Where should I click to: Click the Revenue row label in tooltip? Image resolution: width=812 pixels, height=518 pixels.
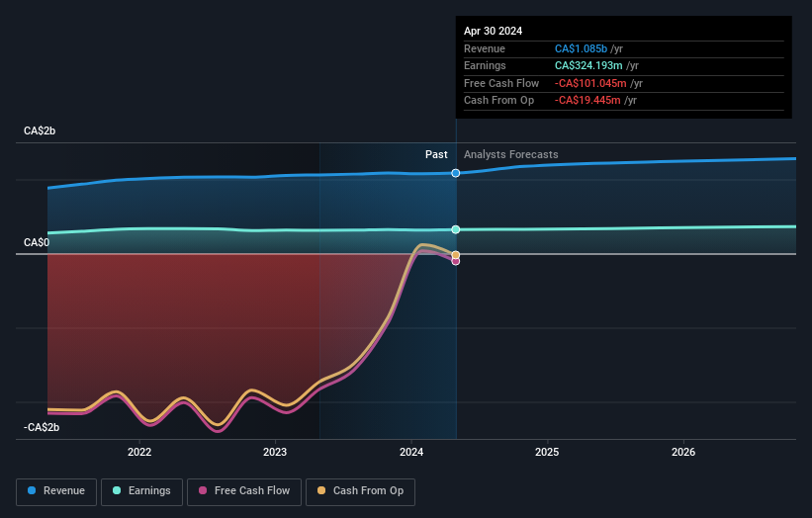pos(485,48)
